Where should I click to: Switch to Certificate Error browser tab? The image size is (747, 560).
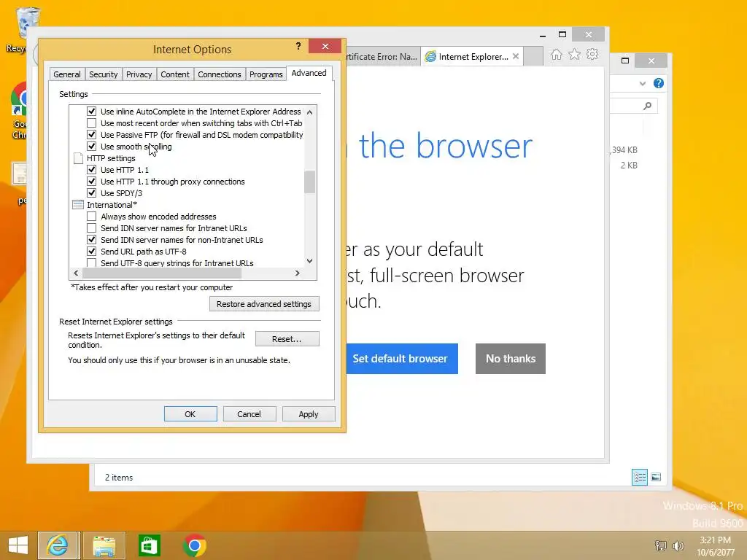[x=382, y=57]
